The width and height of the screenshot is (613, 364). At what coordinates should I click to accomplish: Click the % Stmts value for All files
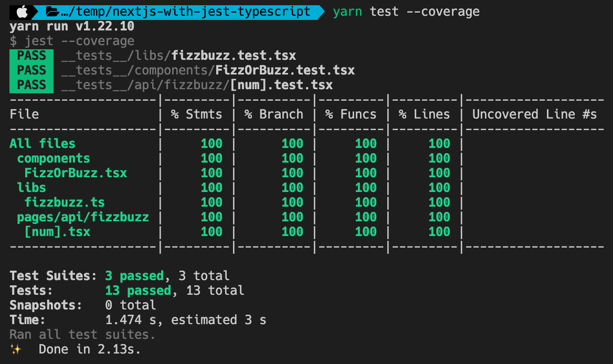click(212, 144)
